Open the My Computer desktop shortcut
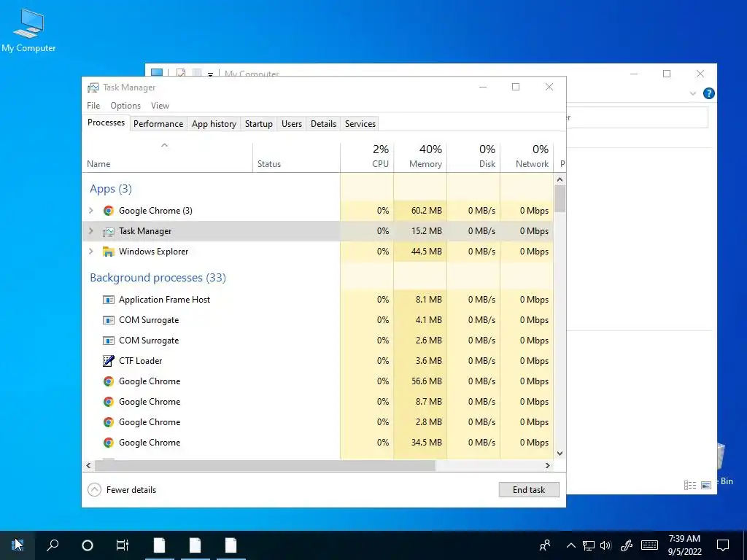 point(28,30)
